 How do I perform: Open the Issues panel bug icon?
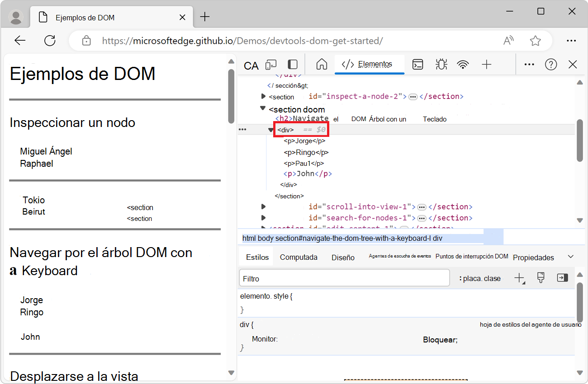tap(441, 65)
